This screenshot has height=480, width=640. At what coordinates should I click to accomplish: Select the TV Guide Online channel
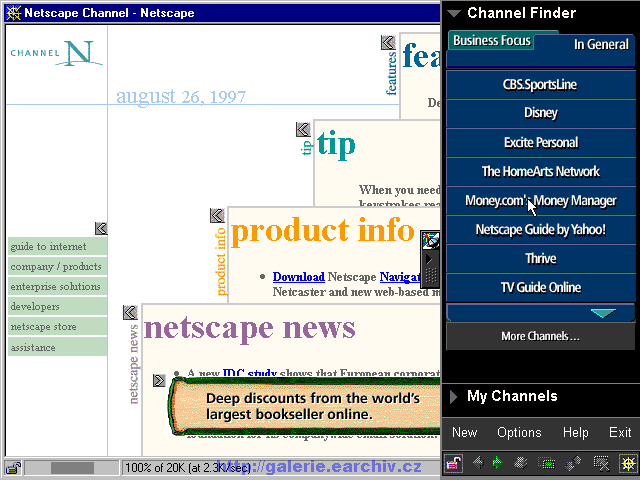540,287
